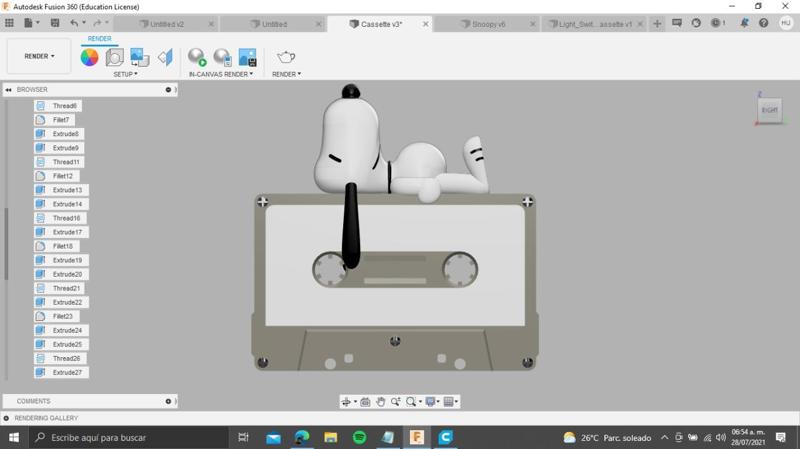This screenshot has width=800, height=449.
Task: Click the Save icon
Action: (x=55, y=23)
